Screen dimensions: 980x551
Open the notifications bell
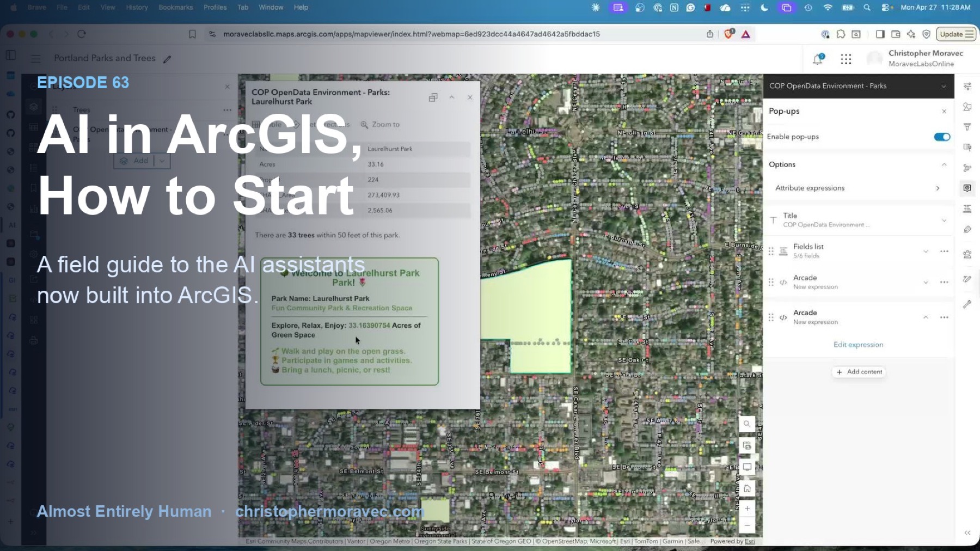pyautogui.click(x=818, y=59)
